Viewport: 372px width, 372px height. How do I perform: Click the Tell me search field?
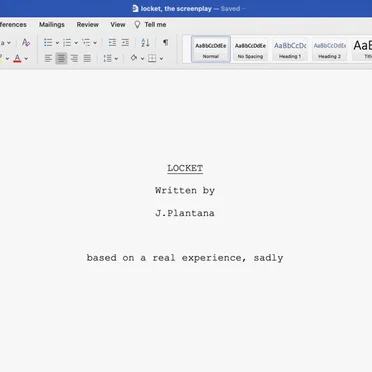[150, 25]
